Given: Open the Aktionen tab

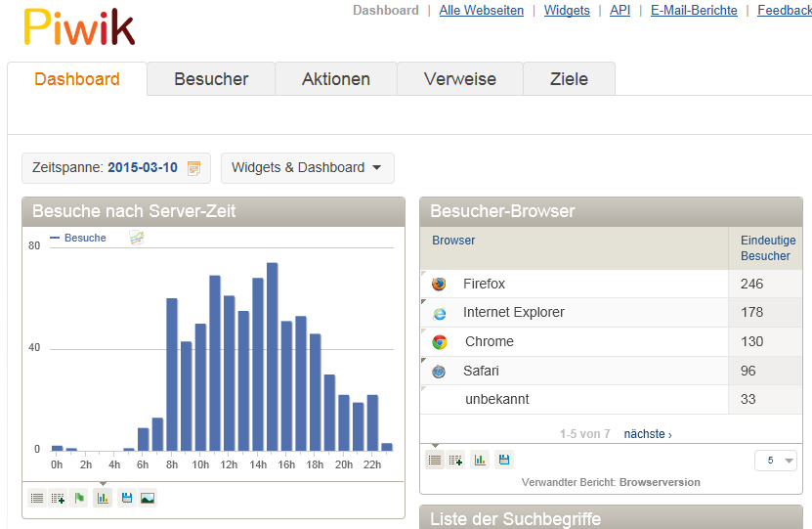Looking at the screenshot, I should click(336, 79).
